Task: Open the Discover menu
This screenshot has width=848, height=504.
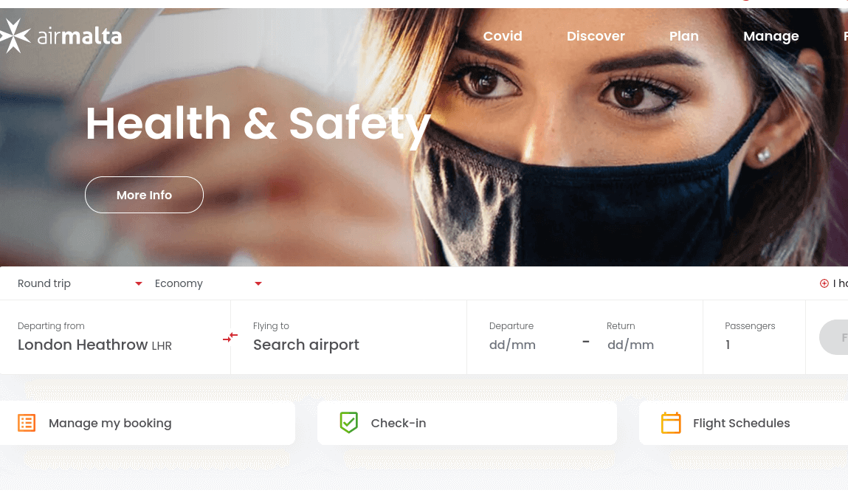Action: coord(596,36)
